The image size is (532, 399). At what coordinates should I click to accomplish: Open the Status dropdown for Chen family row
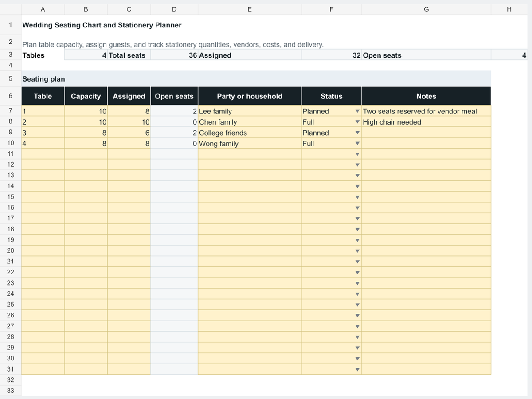(357, 122)
